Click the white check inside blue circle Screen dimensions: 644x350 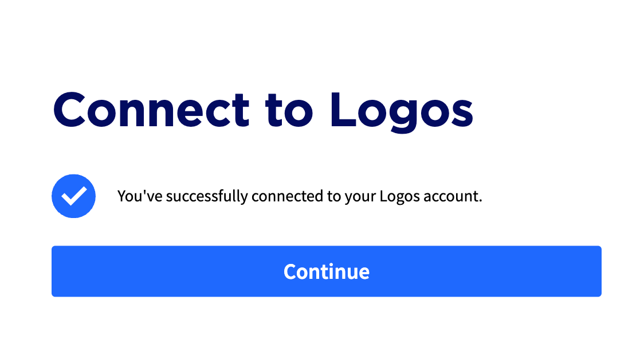[74, 196]
